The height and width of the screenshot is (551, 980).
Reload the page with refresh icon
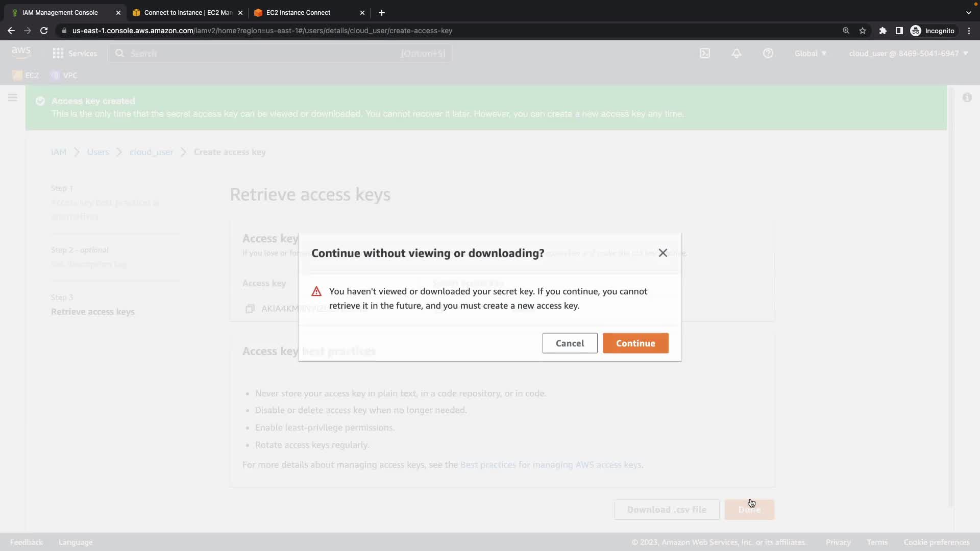44,31
